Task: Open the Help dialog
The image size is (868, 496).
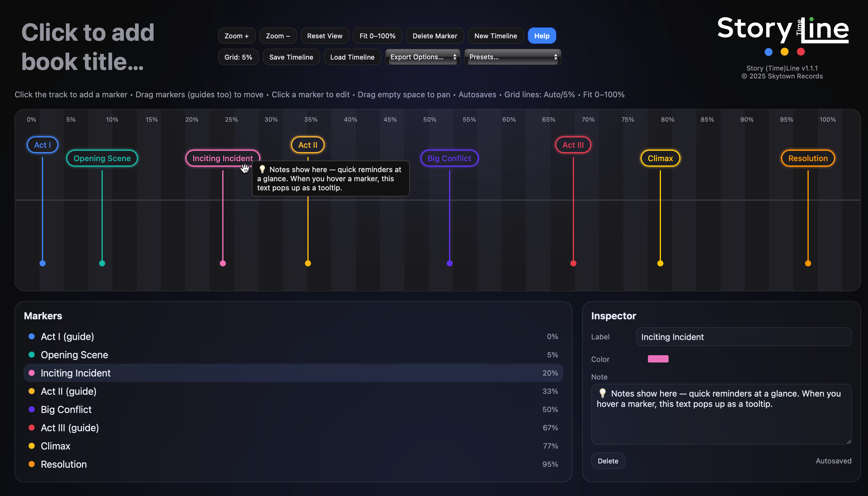Action: [541, 35]
